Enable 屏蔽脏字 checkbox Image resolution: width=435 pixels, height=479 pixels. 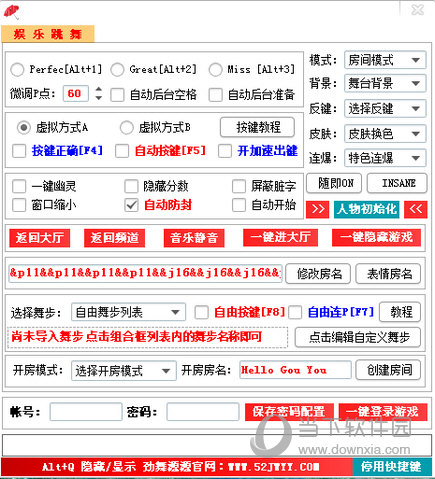(239, 186)
